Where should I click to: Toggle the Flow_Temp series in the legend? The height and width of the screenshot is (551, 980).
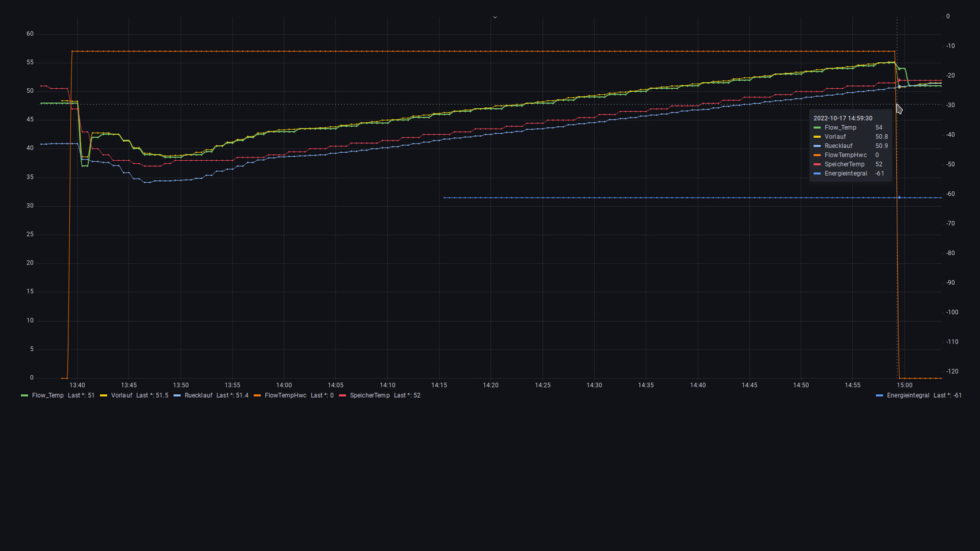48,395
